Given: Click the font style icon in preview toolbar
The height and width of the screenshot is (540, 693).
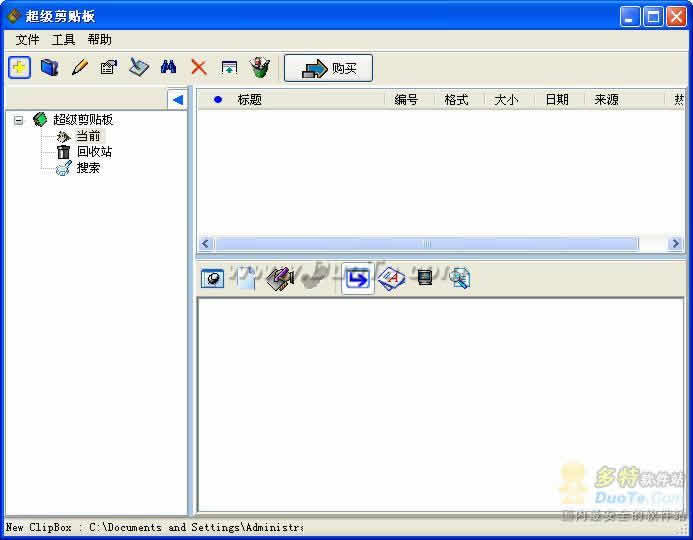Looking at the screenshot, I should pyautogui.click(x=391, y=279).
